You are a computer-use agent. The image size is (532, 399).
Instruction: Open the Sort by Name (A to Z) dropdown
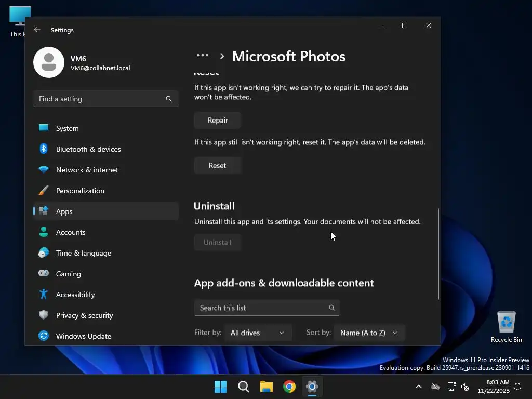point(369,333)
